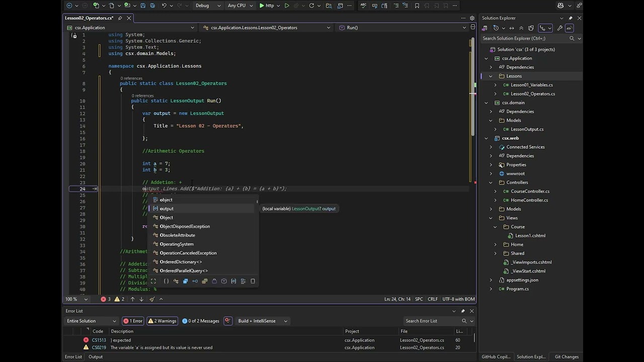This screenshot has width=644, height=362.
Task: Click the bookmark icon in the toolbar
Action: click(417, 6)
